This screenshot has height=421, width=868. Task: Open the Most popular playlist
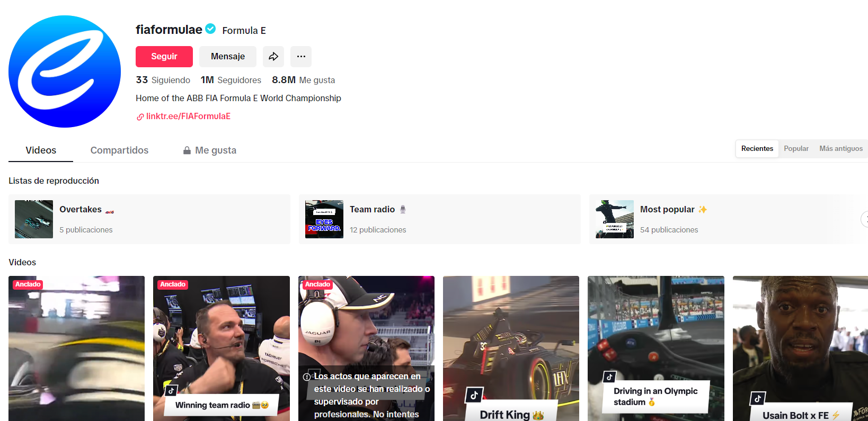[x=729, y=219]
